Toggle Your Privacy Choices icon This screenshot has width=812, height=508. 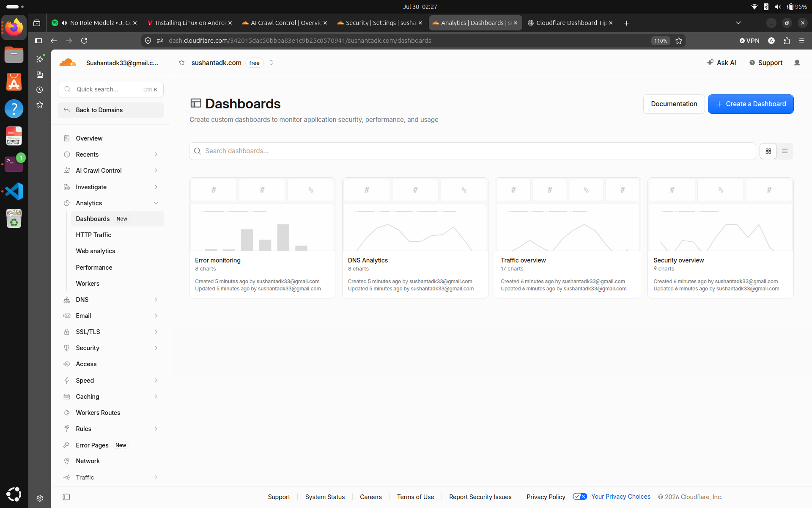pyautogui.click(x=580, y=497)
